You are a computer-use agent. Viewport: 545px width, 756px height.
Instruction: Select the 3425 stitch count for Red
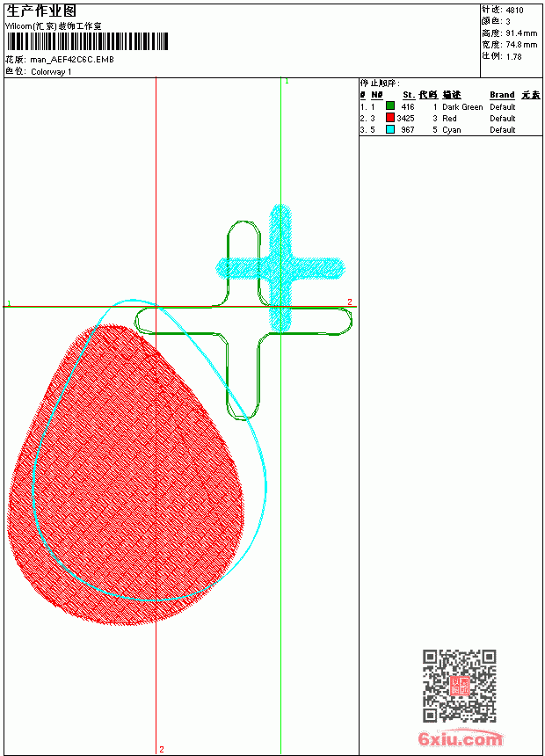[x=405, y=118]
